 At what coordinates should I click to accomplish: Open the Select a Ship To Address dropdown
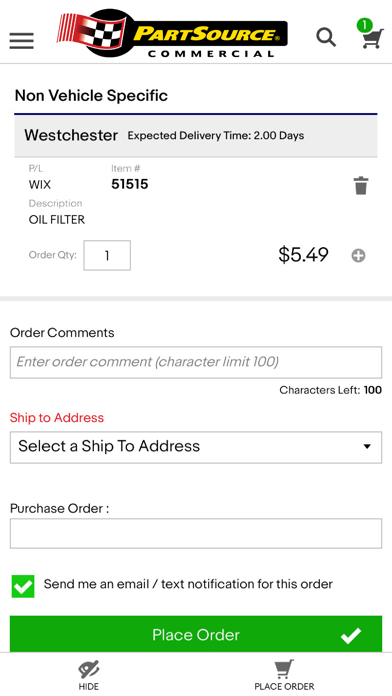coord(196,447)
